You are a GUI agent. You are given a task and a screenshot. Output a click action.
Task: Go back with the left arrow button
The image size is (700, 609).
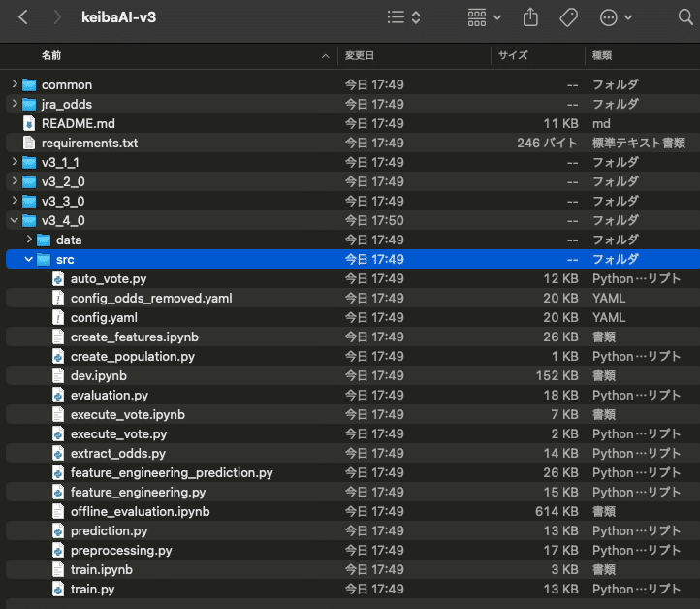(x=23, y=17)
